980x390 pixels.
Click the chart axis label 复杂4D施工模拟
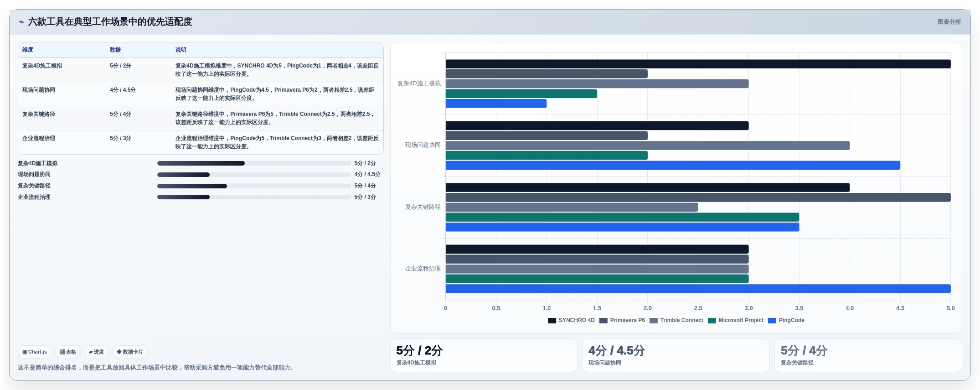(419, 83)
